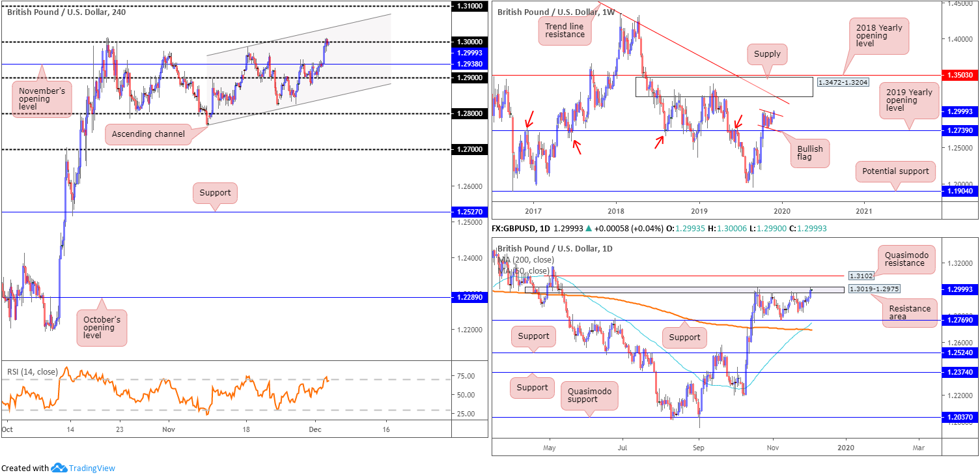
Task: Select the November's opening level callout
Action: tap(41, 100)
